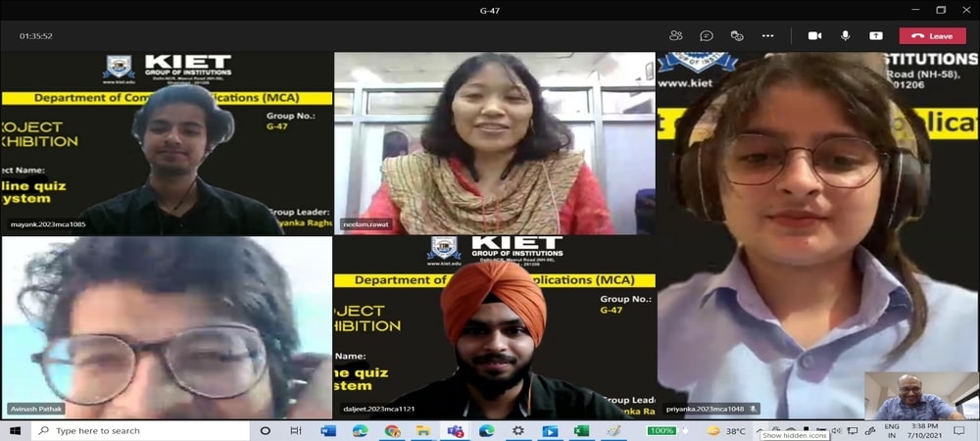
Task: Open the More actions ellipsis menu
Action: point(767,35)
